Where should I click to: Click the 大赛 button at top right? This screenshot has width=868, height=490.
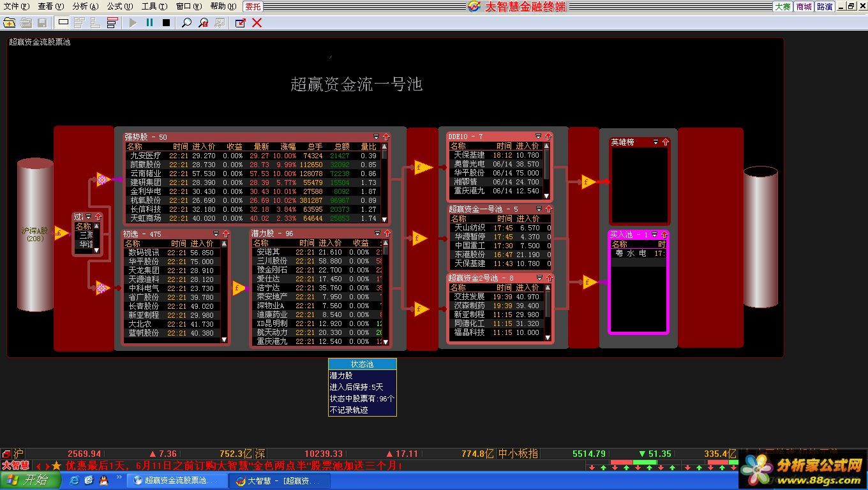pyautogui.click(x=782, y=6)
